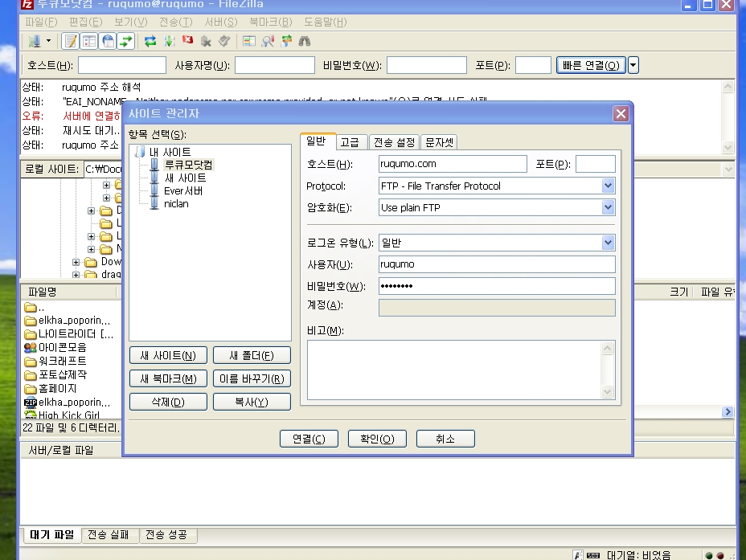This screenshot has height=560, width=746.
Task: Open the 서버(S) menu
Action: (x=221, y=22)
